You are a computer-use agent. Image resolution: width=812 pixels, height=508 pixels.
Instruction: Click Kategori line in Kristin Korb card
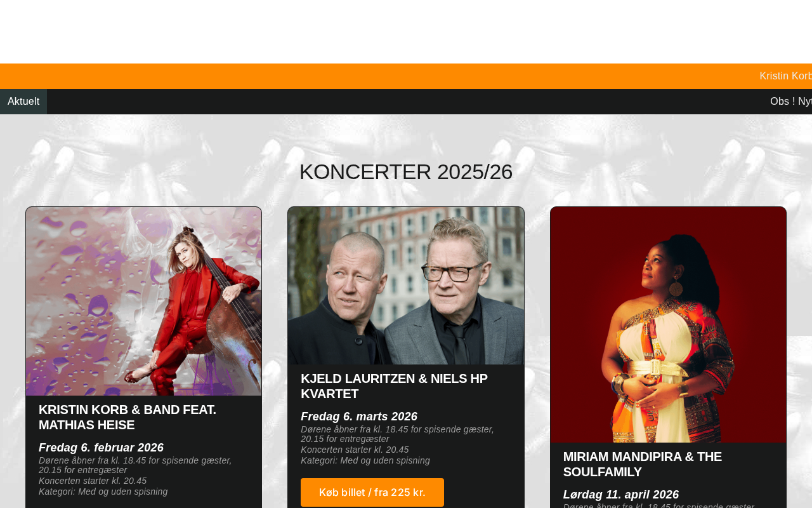pos(103,491)
